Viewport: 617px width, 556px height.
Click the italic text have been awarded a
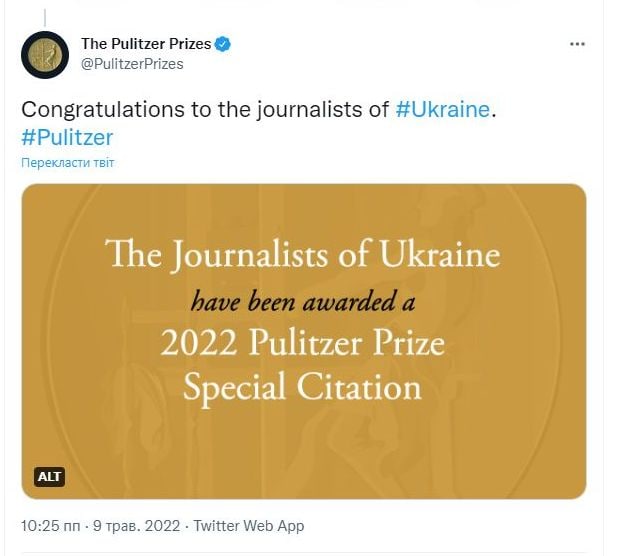point(302,300)
